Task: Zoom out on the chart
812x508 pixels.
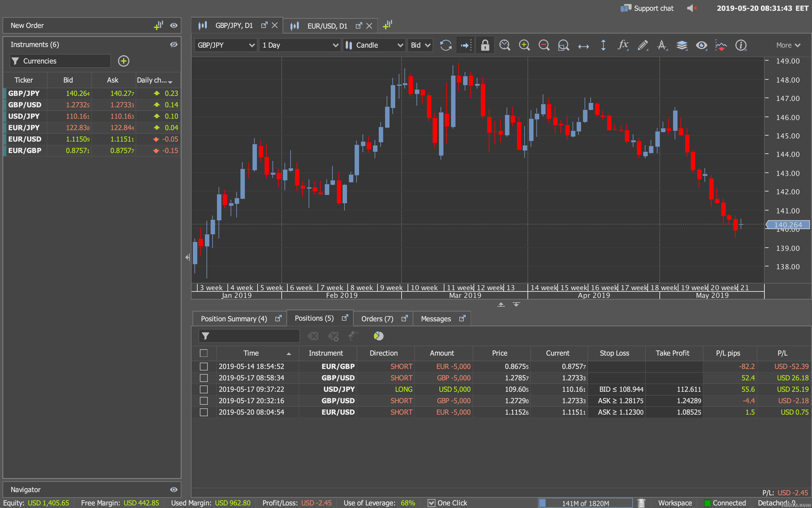Action: click(544, 45)
